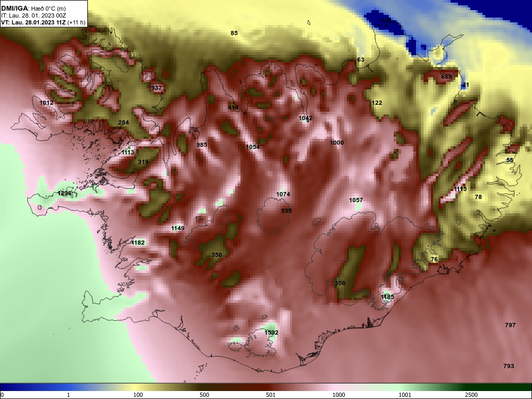Click the value 1592 on the southern glacier
Screen dimensions: 532x399
tap(271, 332)
